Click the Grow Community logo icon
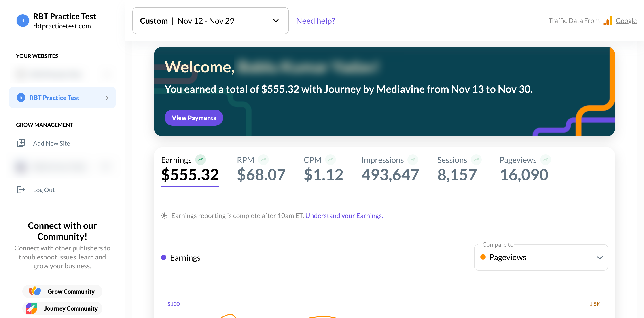The width and height of the screenshot is (644, 318). click(35, 291)
